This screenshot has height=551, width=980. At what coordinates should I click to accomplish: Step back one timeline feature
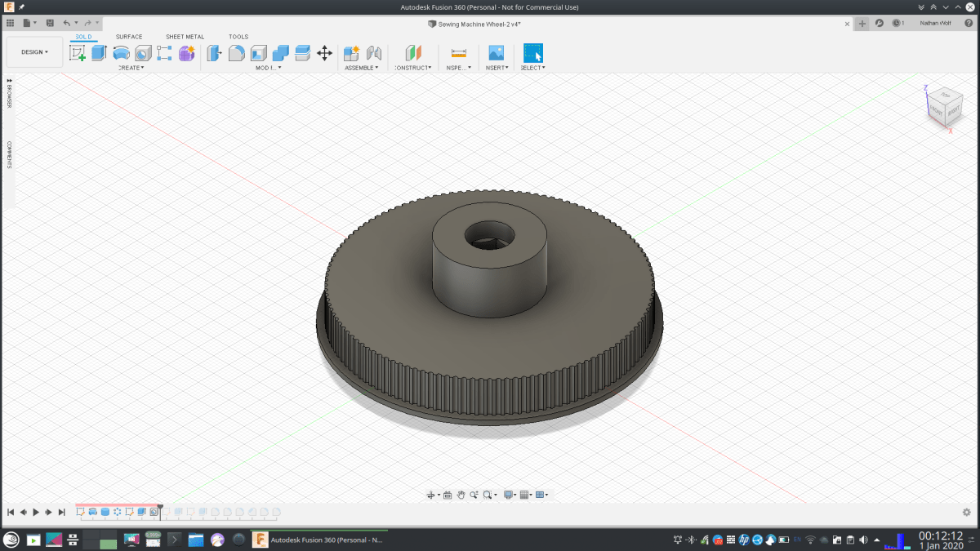coord(24,512)
